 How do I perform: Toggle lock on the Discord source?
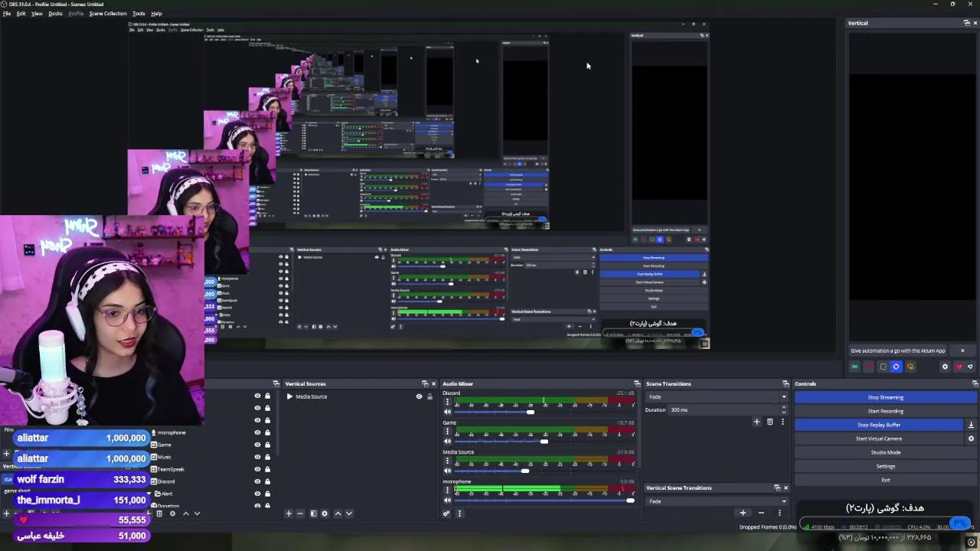pyautogui.click(x=267, y=481)
